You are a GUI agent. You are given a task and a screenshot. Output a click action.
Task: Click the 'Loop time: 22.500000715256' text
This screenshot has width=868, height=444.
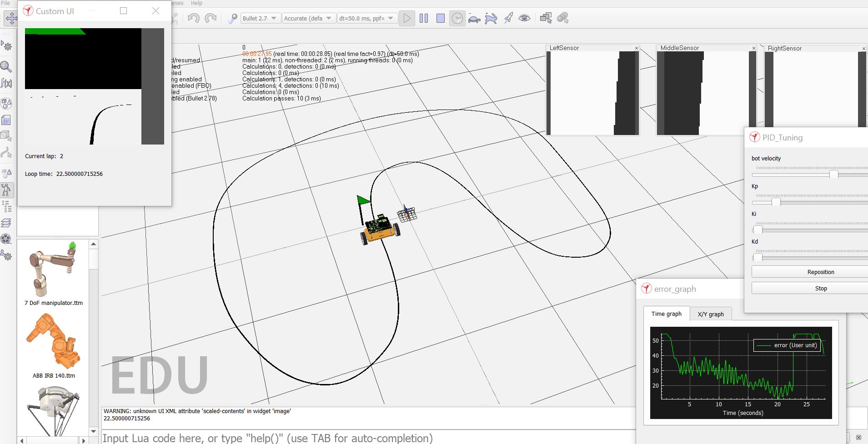pyautogui.click(x=64, y=174)
